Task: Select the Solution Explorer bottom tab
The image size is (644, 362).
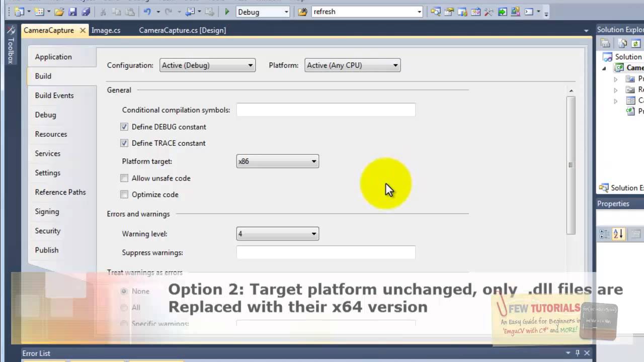Action: pyautogui.click(x=621, y=188)
